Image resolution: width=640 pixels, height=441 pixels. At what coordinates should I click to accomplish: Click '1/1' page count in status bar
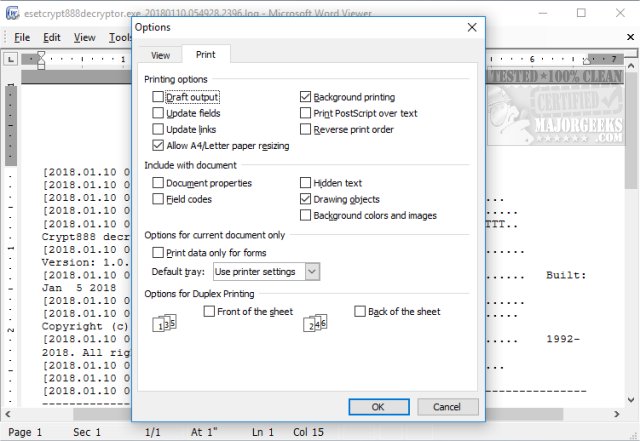[153, 432]
